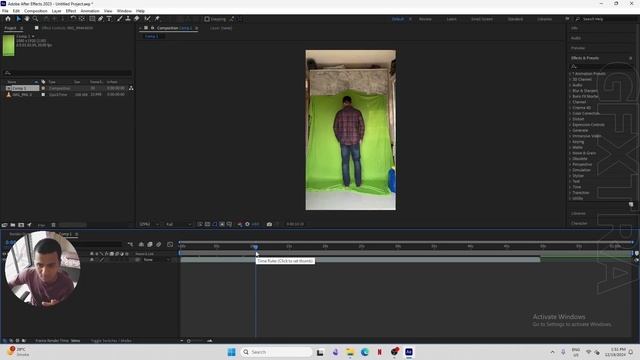Screen dimensions: 640x360
Task: Open the layer's parent None dropdown
Action: coord(156,260)
